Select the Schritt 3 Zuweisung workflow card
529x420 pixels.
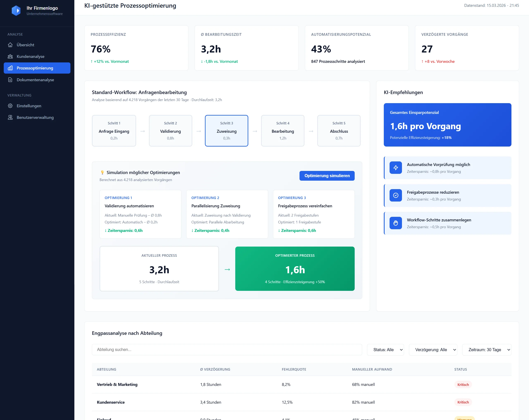tap(226, 131)
